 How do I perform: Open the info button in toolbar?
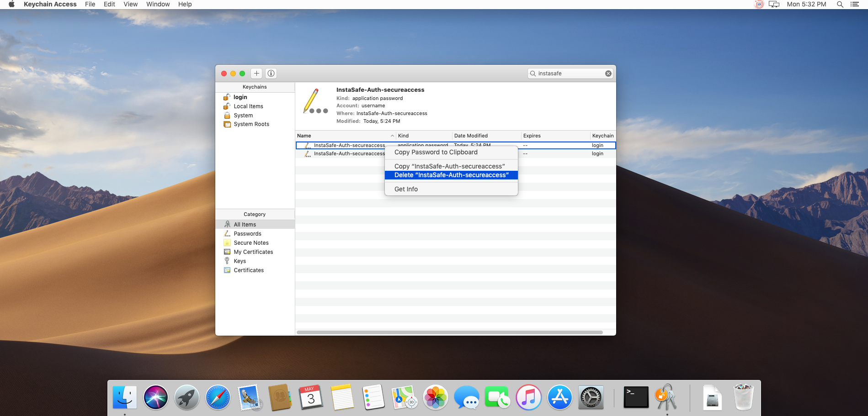pyautogui.click(x=271, y=74)
